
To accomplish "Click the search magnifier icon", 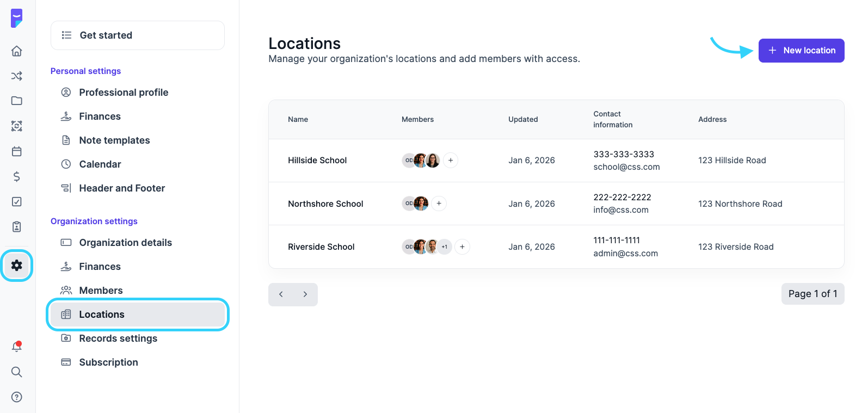I will (17, 372).
